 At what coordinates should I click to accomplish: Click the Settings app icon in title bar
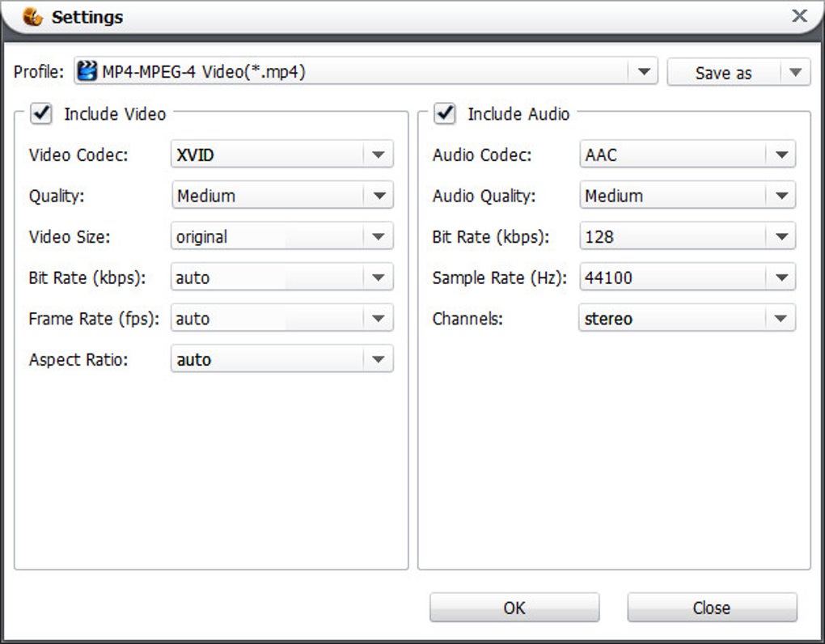[32, 17]
